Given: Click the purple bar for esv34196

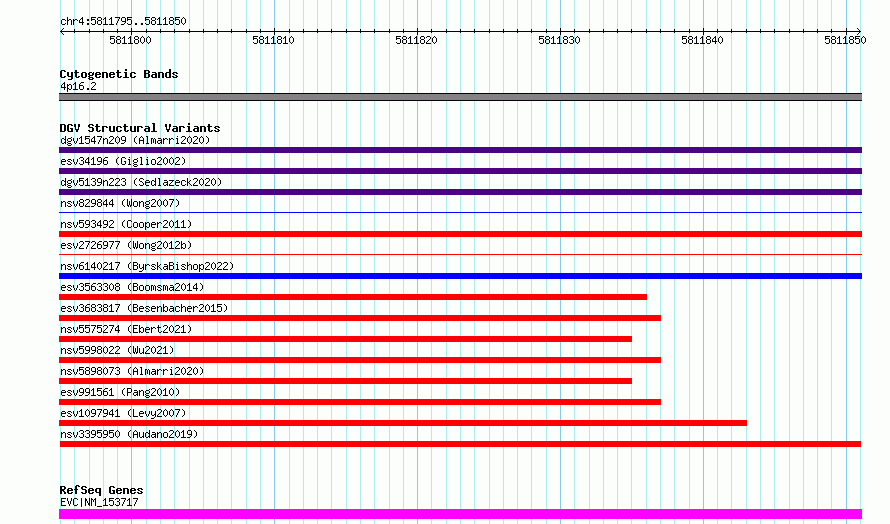Looking at the screenshot, I should pyautogui.click(x=460, y=171).
